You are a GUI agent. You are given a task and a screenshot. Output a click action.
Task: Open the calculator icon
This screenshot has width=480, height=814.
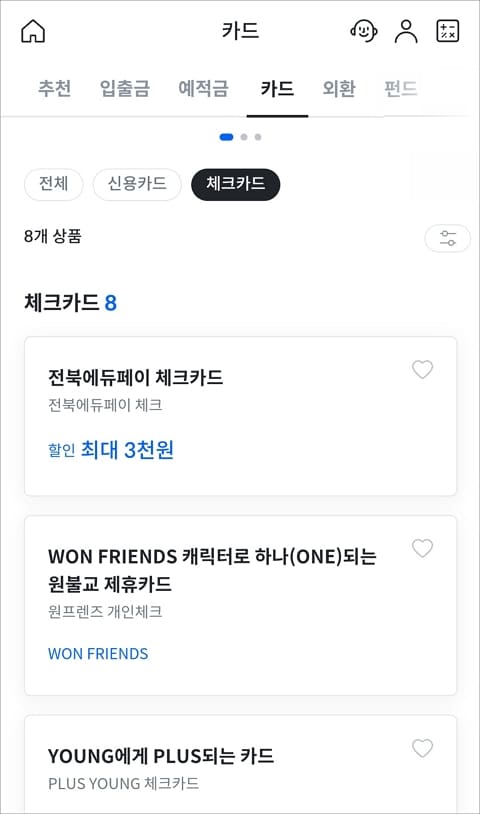pos(447,31)
